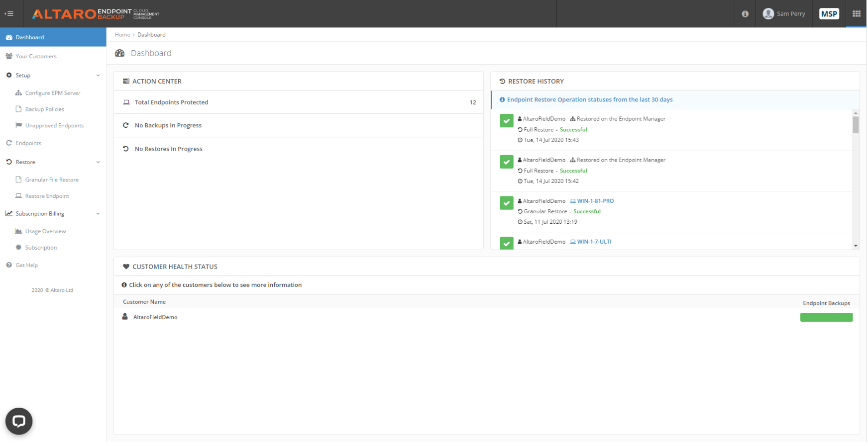Click green check for the WIN-1-7-ULTI restore
868x446 pixels.
click(x=507, y=243)
